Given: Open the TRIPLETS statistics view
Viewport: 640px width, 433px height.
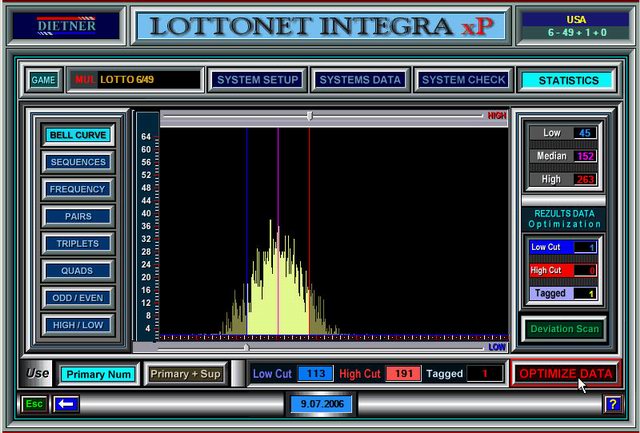Looking at the screenshot, I should click(x=77, y=243).
